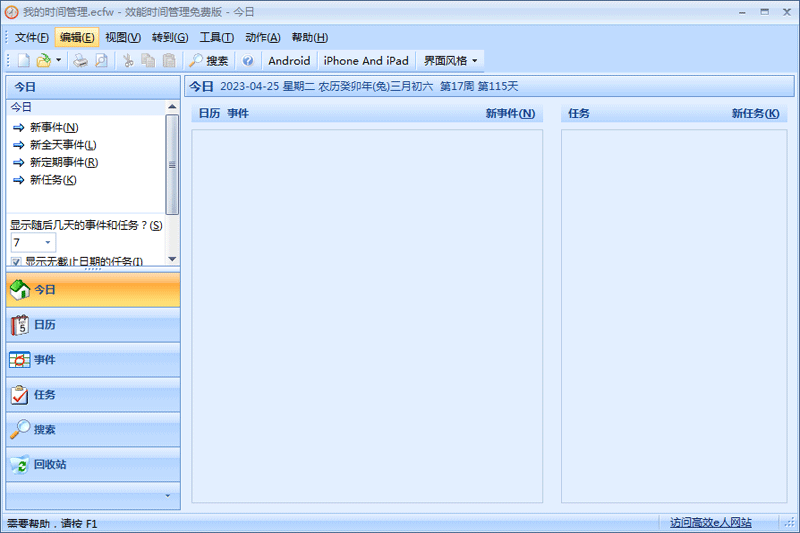Viewport: 800px width, 533px height.
Task: Click the status bar text 需要帮助,请按 F1
Action: [52, 523]
